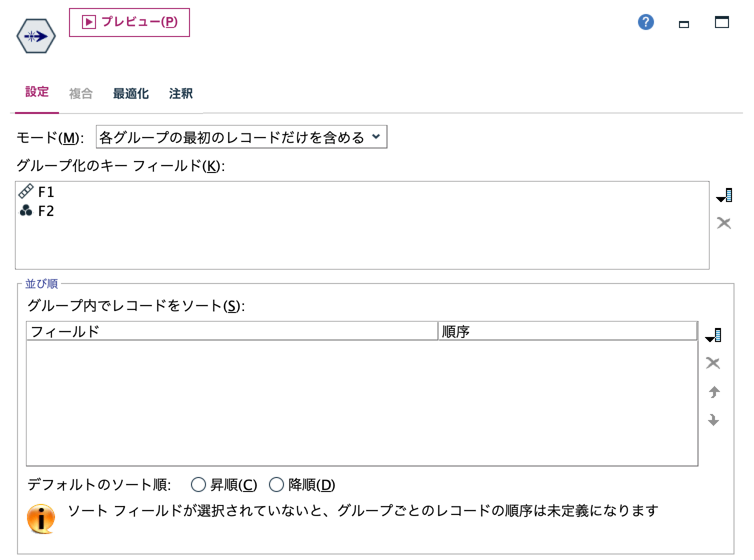
Task: Select the 降順 descending radio button
Action: click(276, 484)
